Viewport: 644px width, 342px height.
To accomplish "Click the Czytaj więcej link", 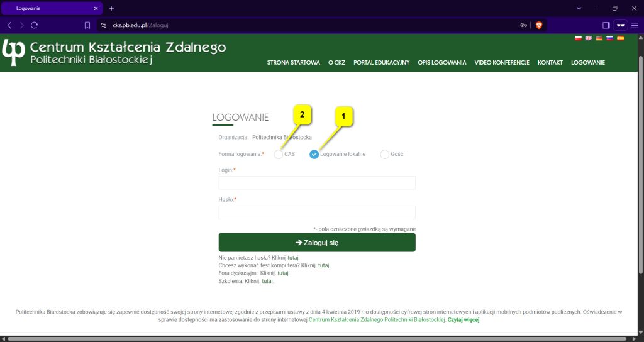I will click(464, 319).
